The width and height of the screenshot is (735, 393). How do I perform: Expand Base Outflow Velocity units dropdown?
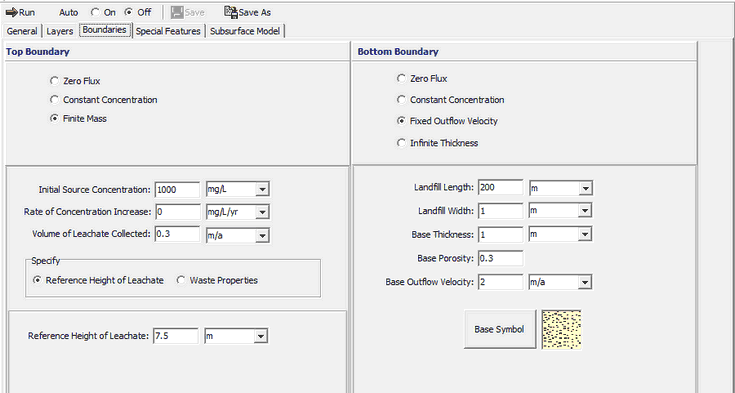coord(585,282)
